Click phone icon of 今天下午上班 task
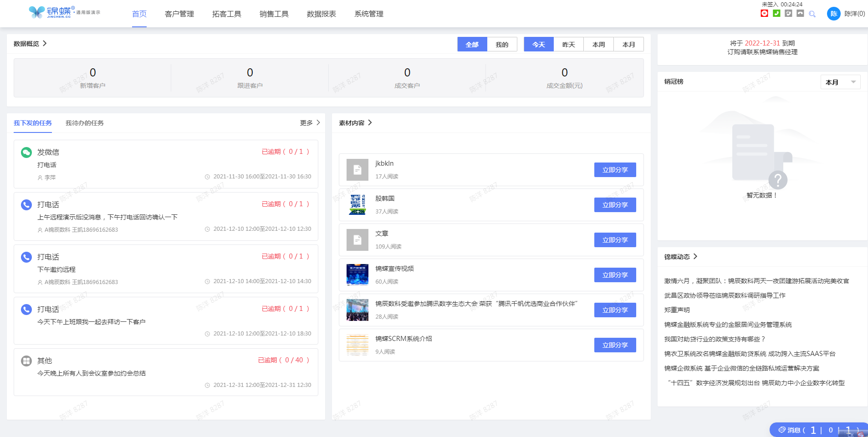The image size is (868, 437). [x=26, y=310]
